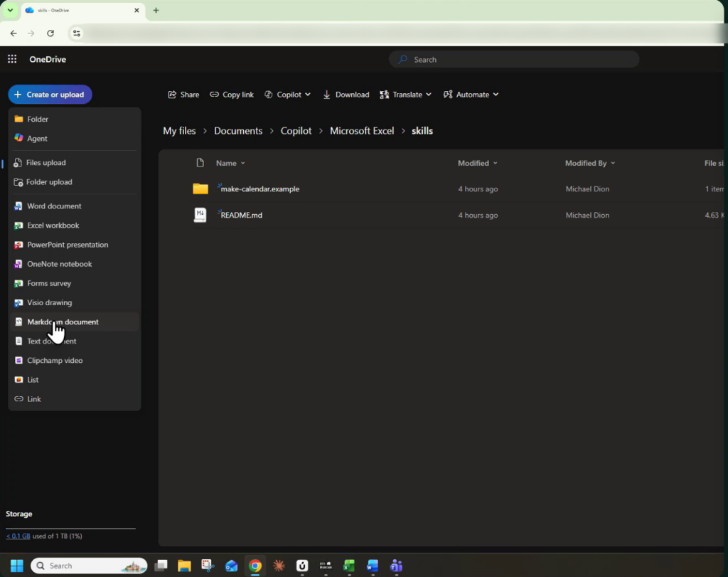This screenshot has height=577, width=728.
Task: Open the storage usage link
Action: 18,536
